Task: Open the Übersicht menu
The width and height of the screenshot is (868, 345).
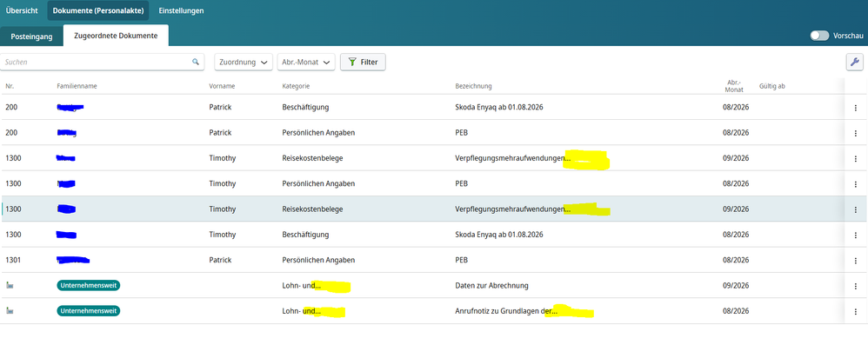Action: 22,10
